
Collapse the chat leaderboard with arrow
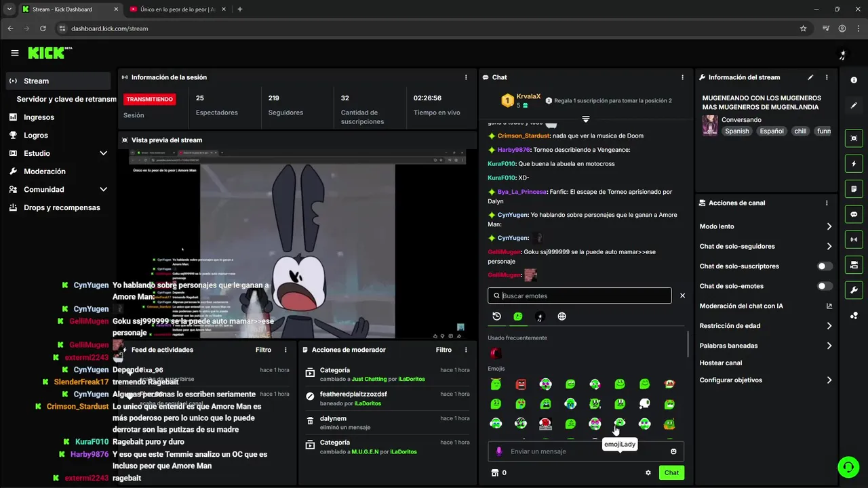pos(586,119)
